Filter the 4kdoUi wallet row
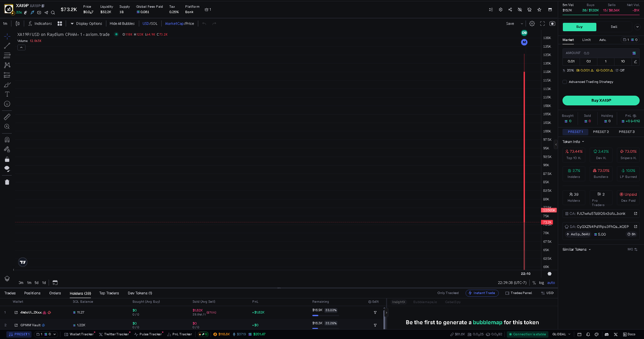Image resolution: width=644 pixels, height=339 pixels. [x=375, y=312]
